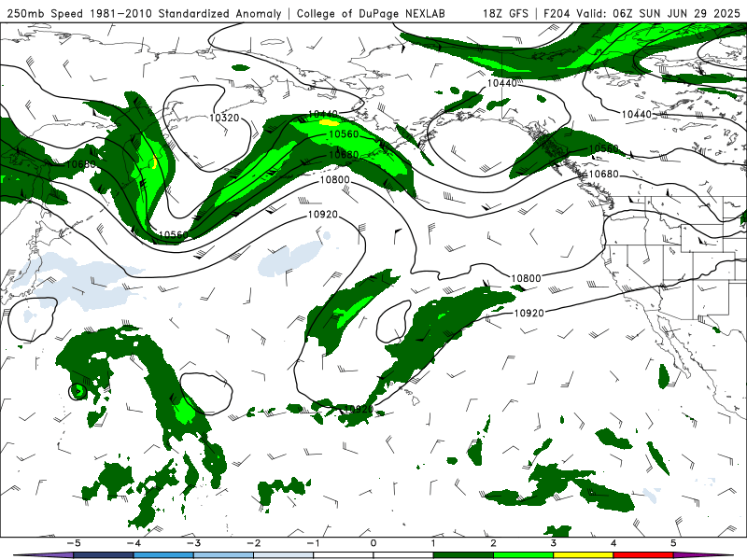Click the 10680 label next to the Pacific Northwest coast
Image resolution: width=747 pixels, height=560 pixels.
click(x=603, y=175)
